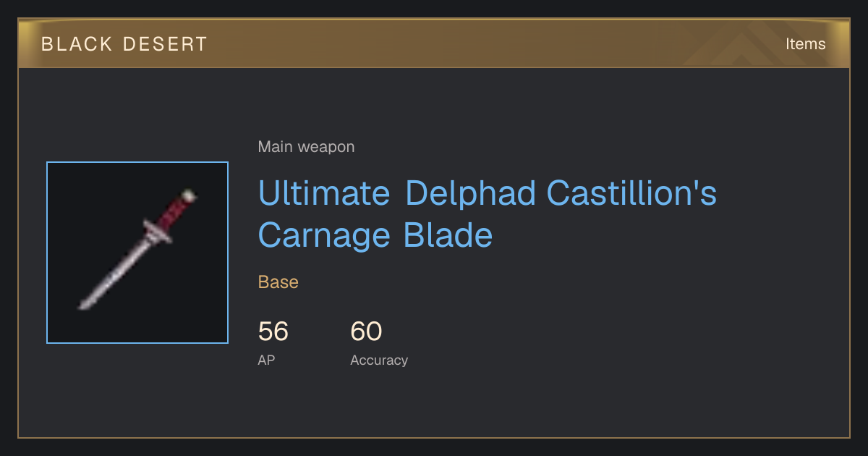Click the gold header banner bar

(434, 44)
